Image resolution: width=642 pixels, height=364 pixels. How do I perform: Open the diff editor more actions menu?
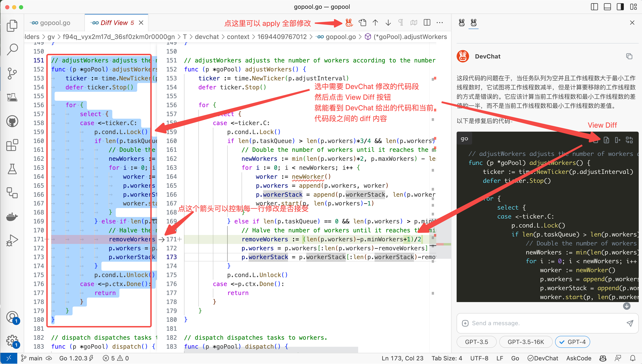click(440, 23)
